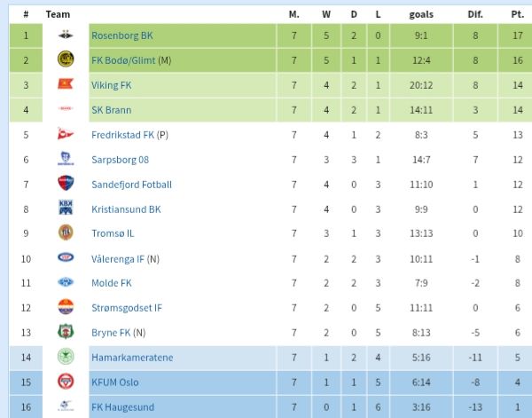This screenshot has width=532, height=418.
Task: Click the Hamarkameratene green club crest
Action: click(x=65, y=357)
